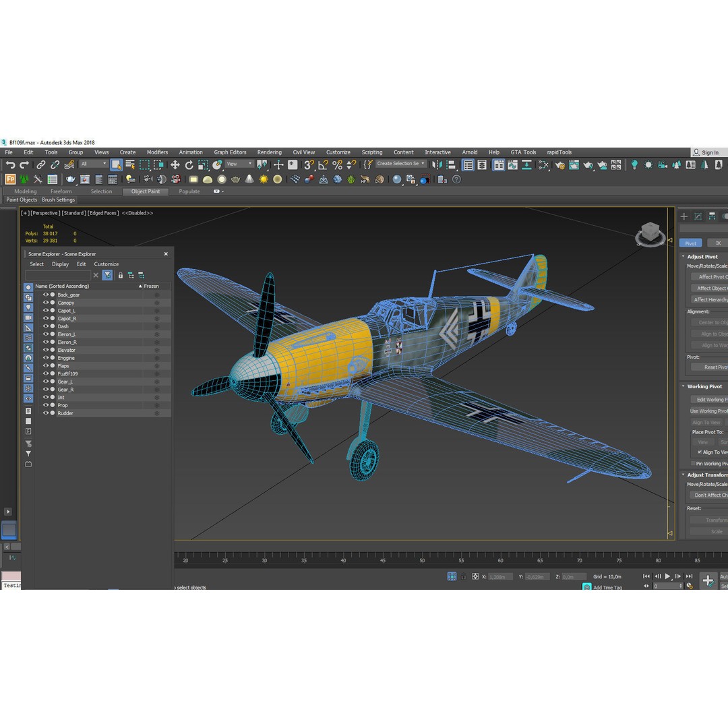Toggle visibility eye of Prop
Screen dimensions: 728x728
pyautogui.click(x=46, y=405)
